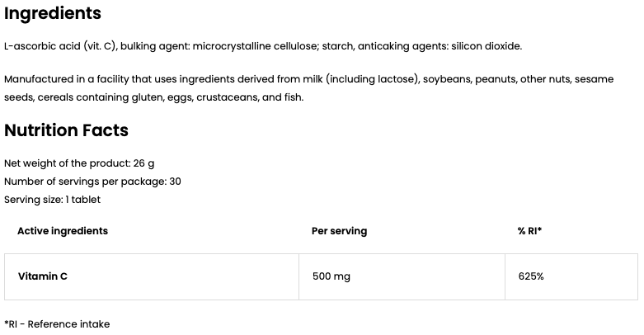Image resolution: width=644 pixels, height=335 pixels.
Task: Click the "Serving size: 1 tablet" line
Action: tap(53, 199)
